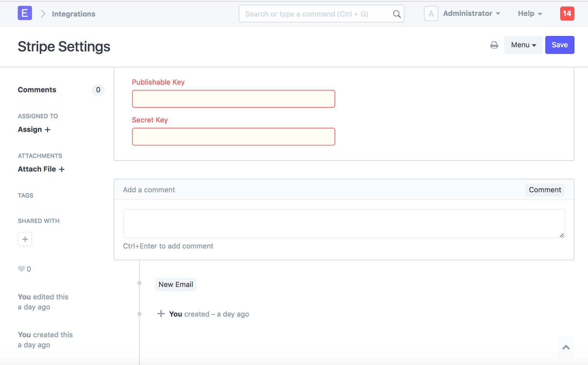The height and width of the screenshot is (365, 588).
Task: Click the print icon near Menu
Action: (x=494, y=45)
